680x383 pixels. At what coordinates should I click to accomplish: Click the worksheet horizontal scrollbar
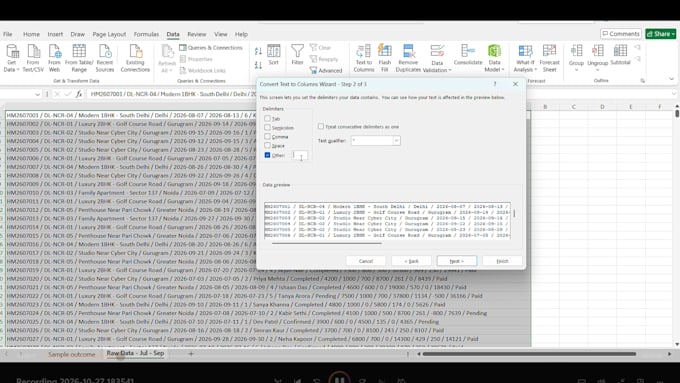click(x=529, y=354)
